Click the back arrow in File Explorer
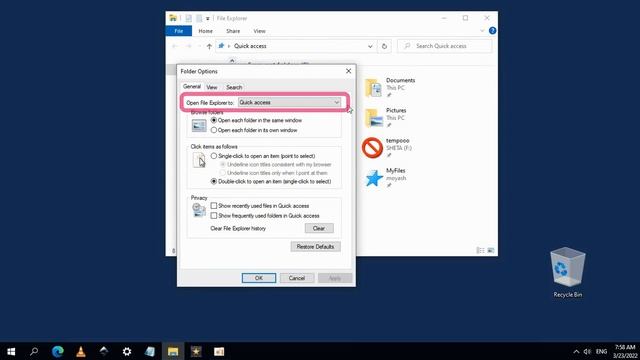Screen dimensions: 640x360 pyautogui.click(x=175, y=46)
